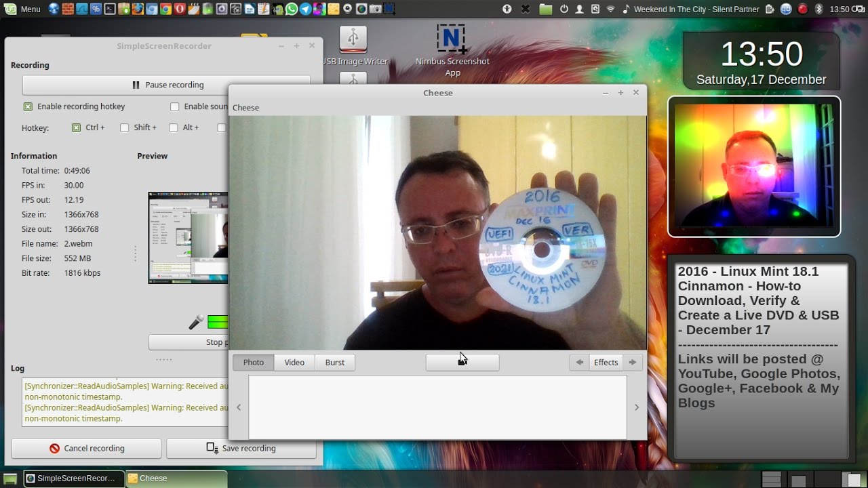This screenshot has width=868, height=488.
Task: Toggle Enable recording hotkey checkbox
Action: pos(28,106)
